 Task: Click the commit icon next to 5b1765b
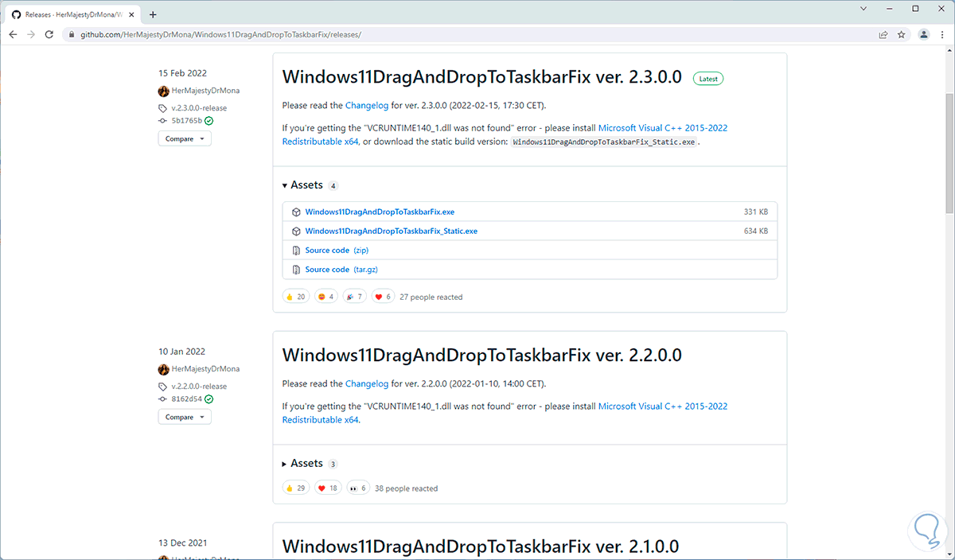coord(163,121)
